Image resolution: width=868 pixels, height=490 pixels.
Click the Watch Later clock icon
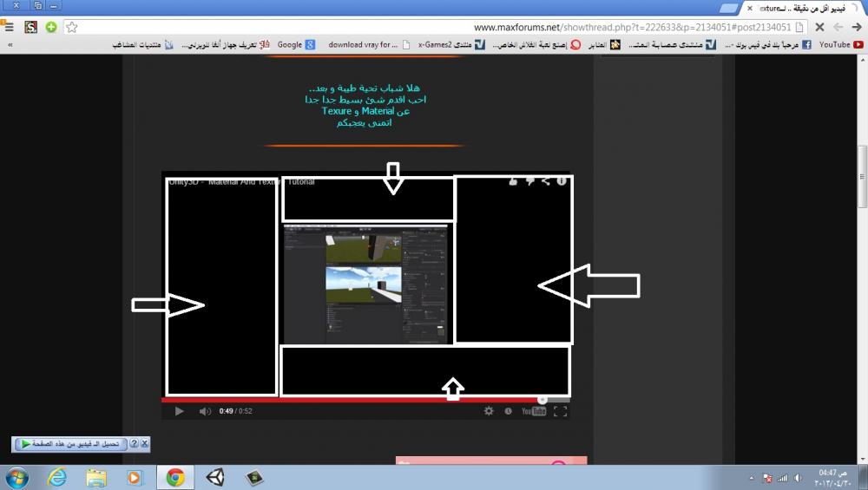pos(508,411)
